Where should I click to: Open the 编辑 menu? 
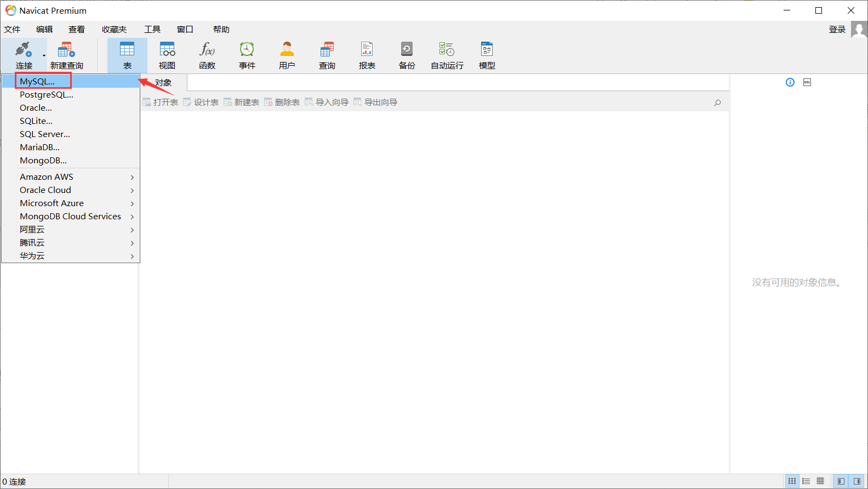[x=44, y=30]
